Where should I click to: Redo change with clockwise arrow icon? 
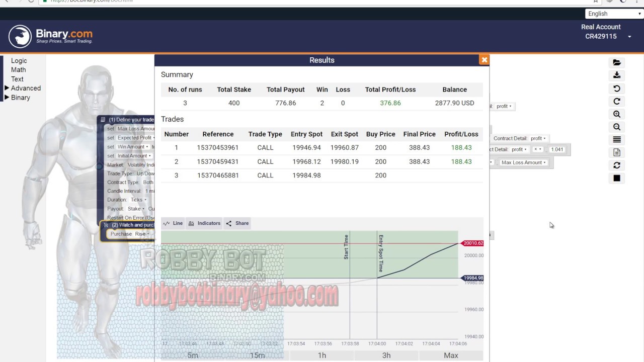[617, 101]
